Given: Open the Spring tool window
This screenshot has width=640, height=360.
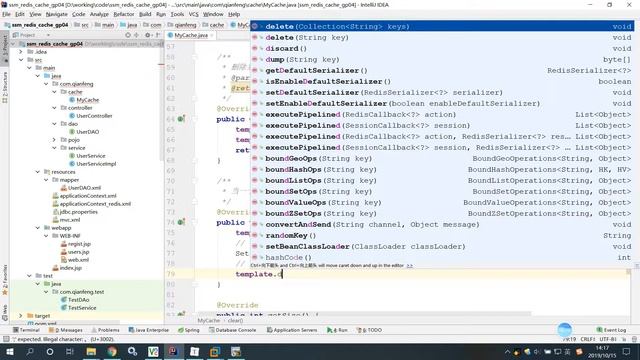Looking at the screenshot, I should click(189, 330).
